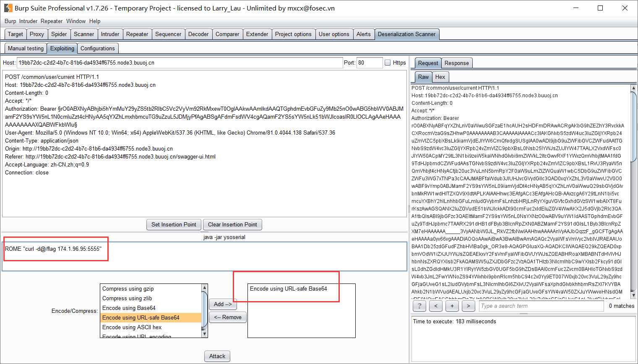Click the encode list scrollbar thumb
638x364 pixels.
(x=205, y=309)
